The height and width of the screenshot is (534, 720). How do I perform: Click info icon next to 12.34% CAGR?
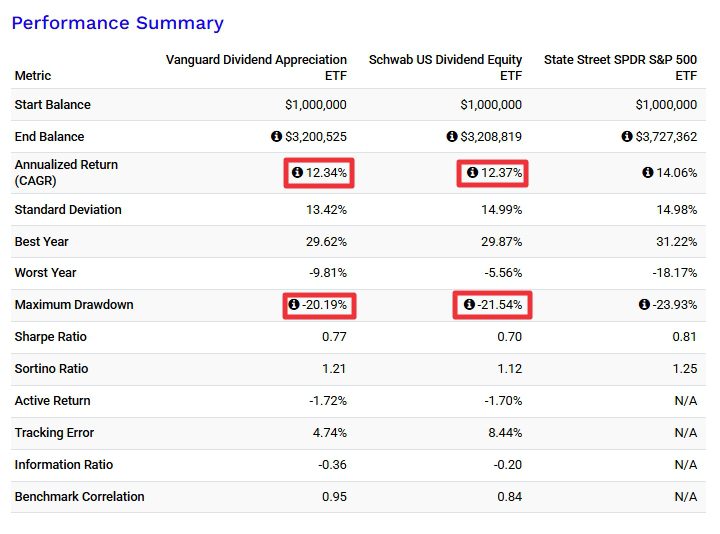[x=297, y=173]
